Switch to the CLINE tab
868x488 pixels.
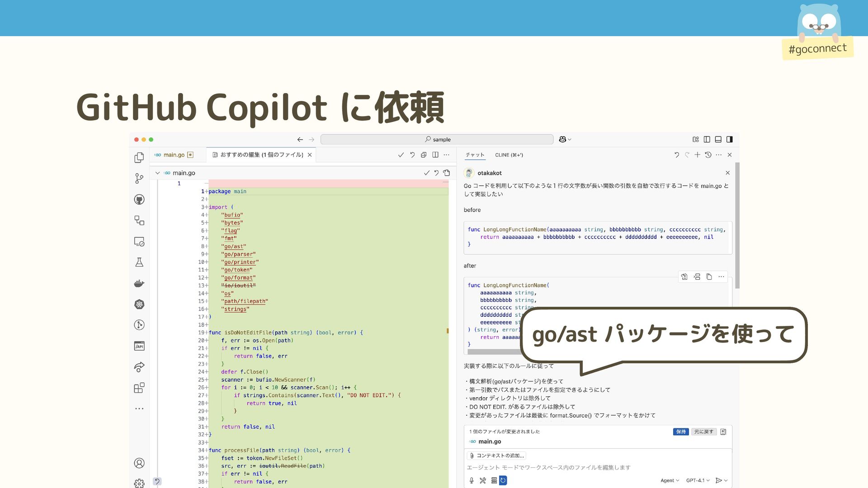tap(509, 155)
